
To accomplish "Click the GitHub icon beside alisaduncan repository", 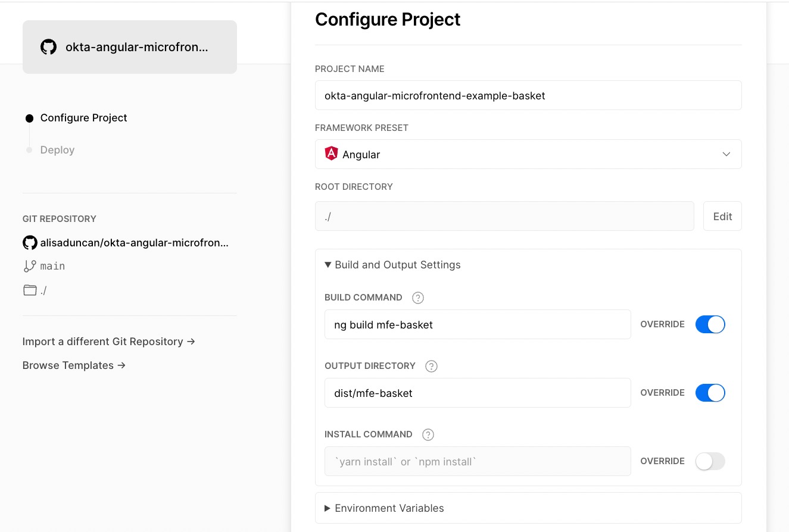I will click(30, 243).
